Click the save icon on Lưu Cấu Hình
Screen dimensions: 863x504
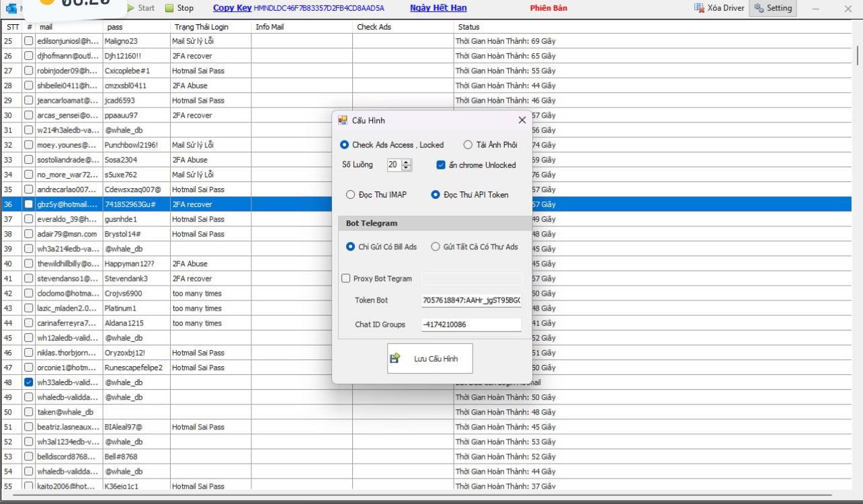point(395,358)
